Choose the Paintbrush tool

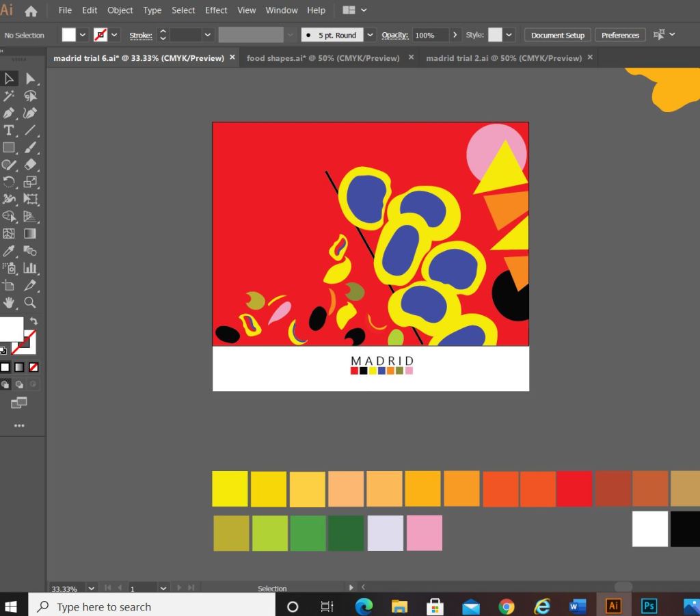[x=30, y=147]
